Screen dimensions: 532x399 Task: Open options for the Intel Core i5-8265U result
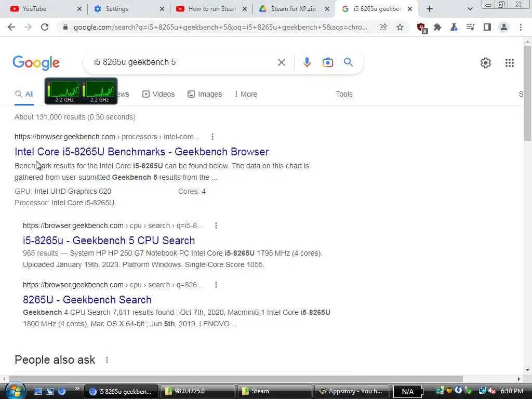[212, 137]
